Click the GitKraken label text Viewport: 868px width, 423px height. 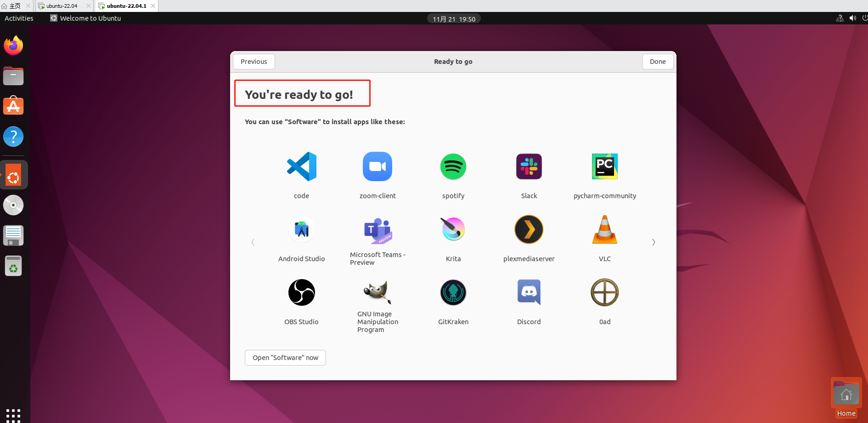tap(453, 322)
